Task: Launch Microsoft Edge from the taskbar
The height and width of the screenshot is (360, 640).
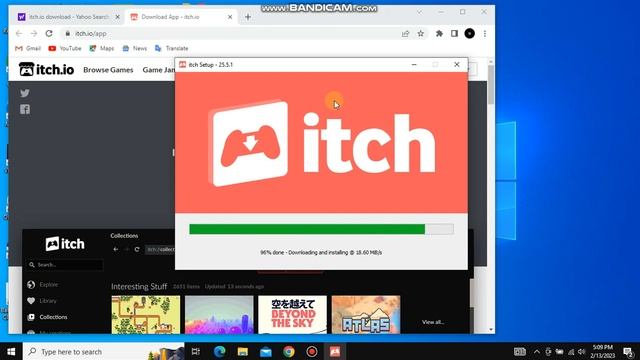Action: 220,351
